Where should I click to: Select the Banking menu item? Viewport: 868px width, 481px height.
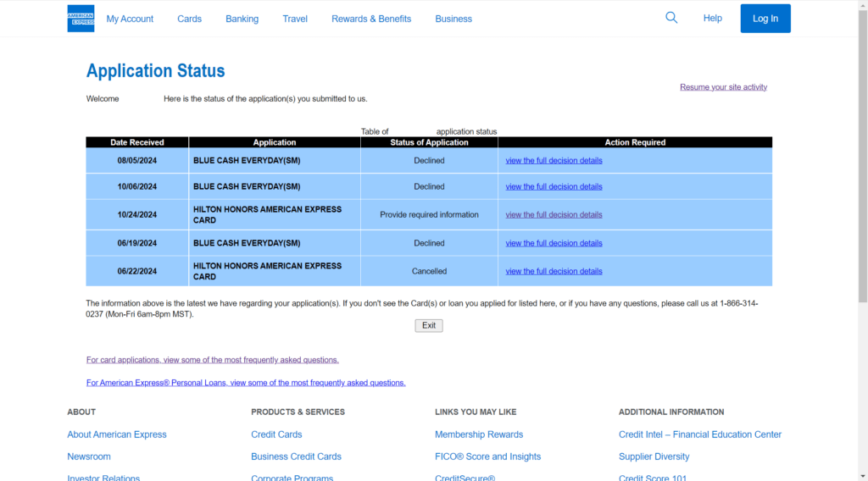(x=242, y=19)
